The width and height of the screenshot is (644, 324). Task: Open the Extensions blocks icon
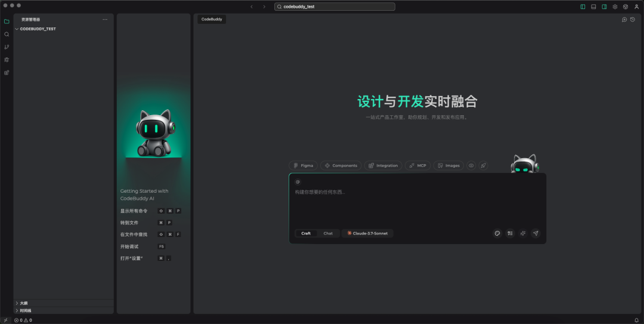(7, 73)
